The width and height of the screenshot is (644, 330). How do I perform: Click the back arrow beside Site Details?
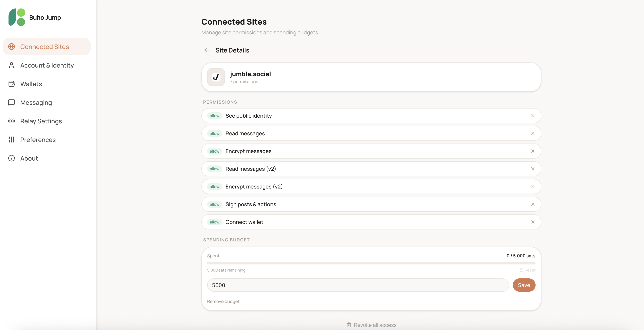tap(207, 50)
